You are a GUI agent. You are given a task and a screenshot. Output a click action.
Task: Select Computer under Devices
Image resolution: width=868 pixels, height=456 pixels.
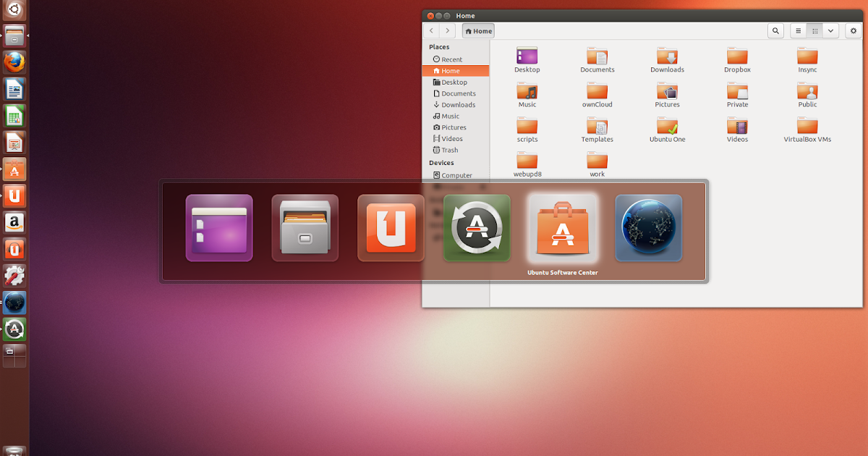(454, 174)
